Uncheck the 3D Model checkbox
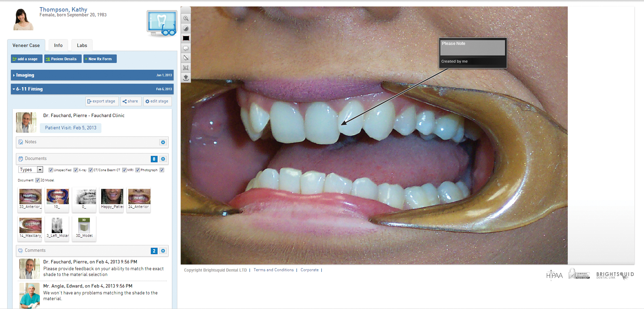644x309 pixels. (37, 180)
